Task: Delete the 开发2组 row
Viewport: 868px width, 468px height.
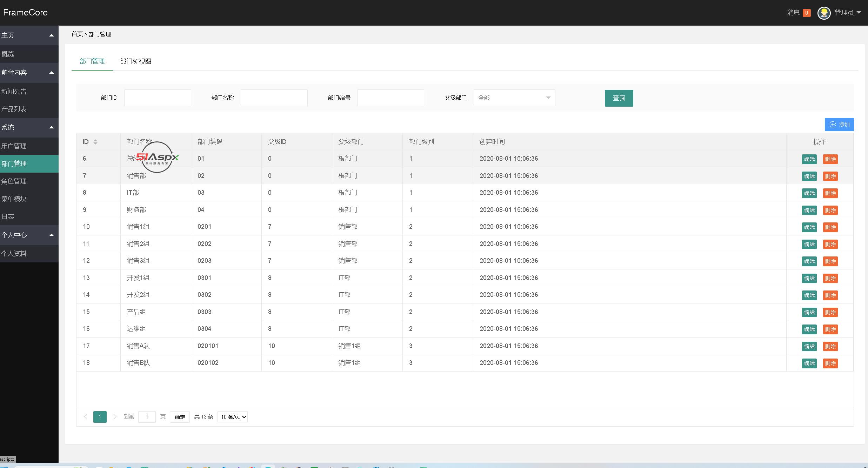Action: pyautogui.click(x=830, y=295)
